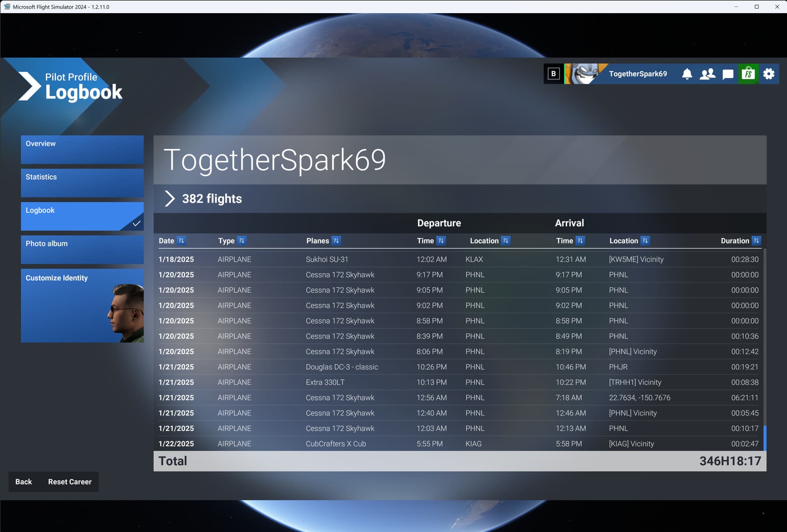Viewport: 787px width, 532px height.
Task: Maximize the Flight Simulator window
Action: tap(757, 7)
